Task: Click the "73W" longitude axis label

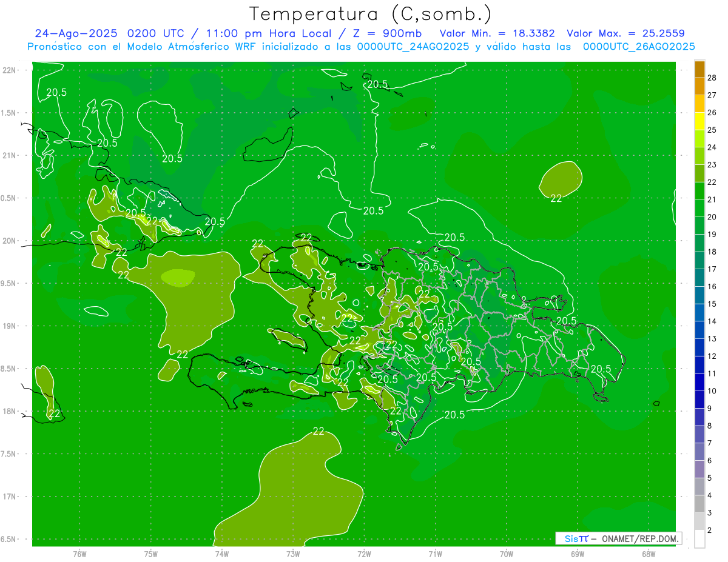Action: pos(293,554)
